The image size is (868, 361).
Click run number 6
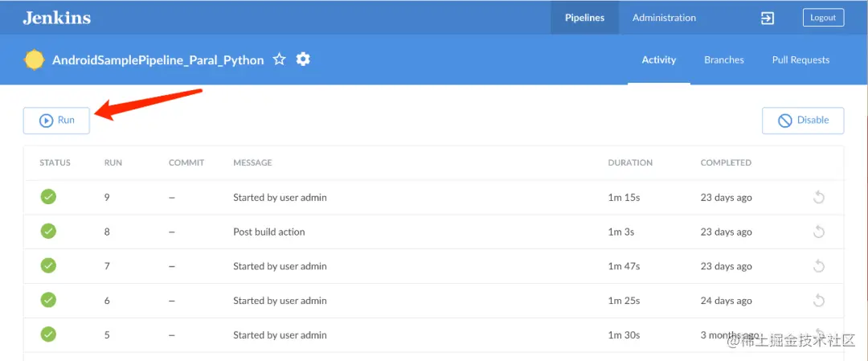[107, 301]
